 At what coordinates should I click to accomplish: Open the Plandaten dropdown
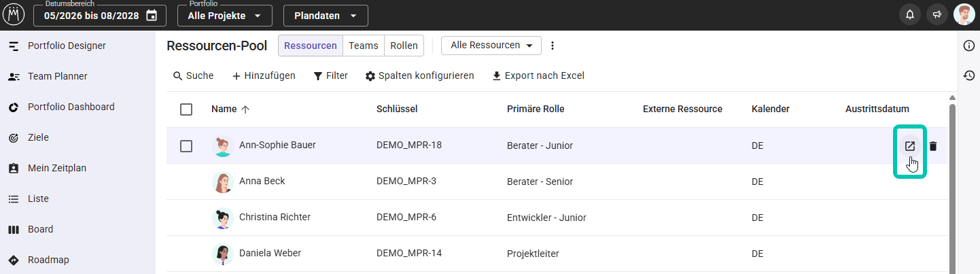pyautogui.click(x=326, y=16)
